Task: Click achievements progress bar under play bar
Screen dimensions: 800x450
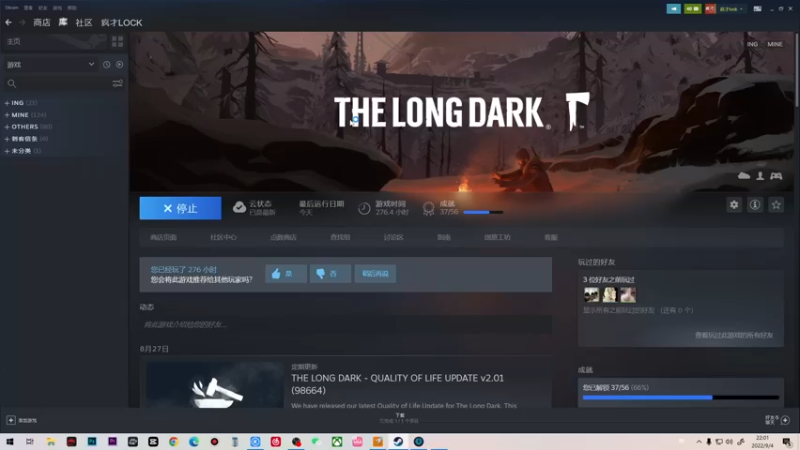Action: point(483,212)
